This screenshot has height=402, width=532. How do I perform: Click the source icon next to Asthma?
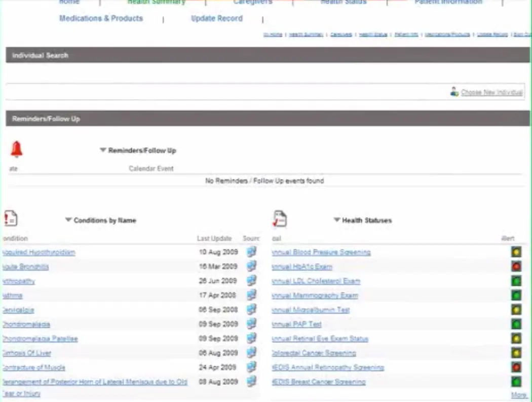(251, 295)
